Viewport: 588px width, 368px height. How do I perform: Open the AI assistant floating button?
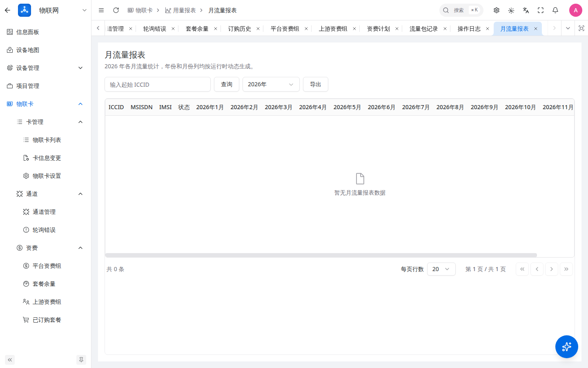tap(567, 347)
